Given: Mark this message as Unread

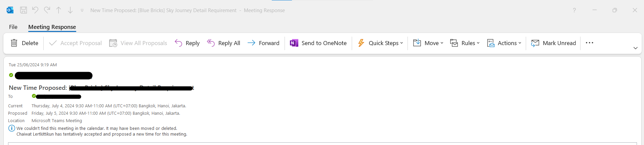Looking at the screenshot, I should [553, 43].
